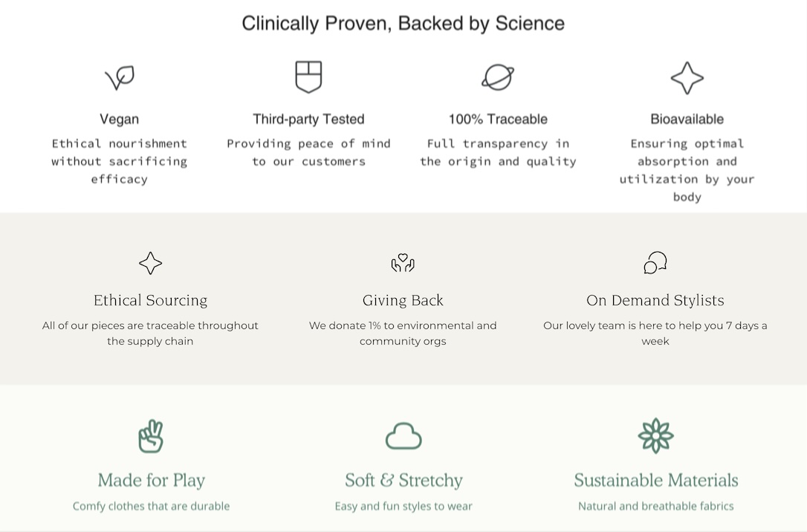Viewport: 807px width, 532px height.
Task: Click the "Sustainable Materials" heading
Action: 655,480
